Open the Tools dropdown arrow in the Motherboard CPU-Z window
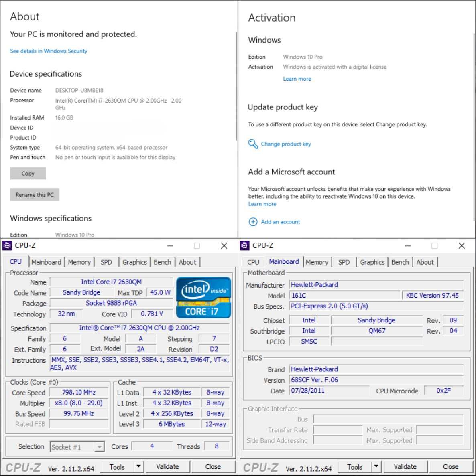The image size is (476, 476). point(376,466)
